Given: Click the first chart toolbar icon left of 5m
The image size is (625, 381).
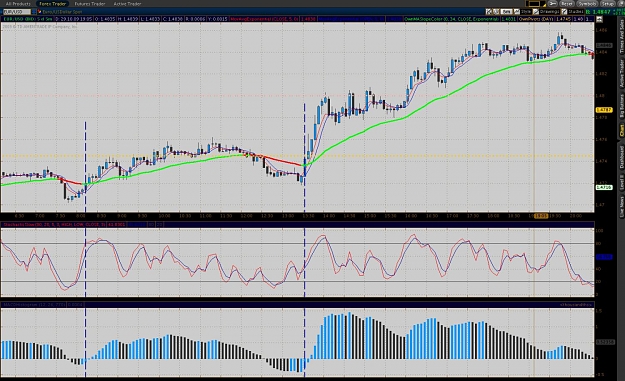Looking at the screenshot, I should (x=489, y=12).
